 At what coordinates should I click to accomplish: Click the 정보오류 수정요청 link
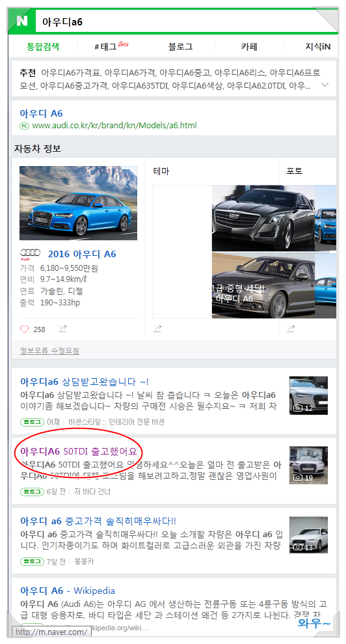(49, 351)
